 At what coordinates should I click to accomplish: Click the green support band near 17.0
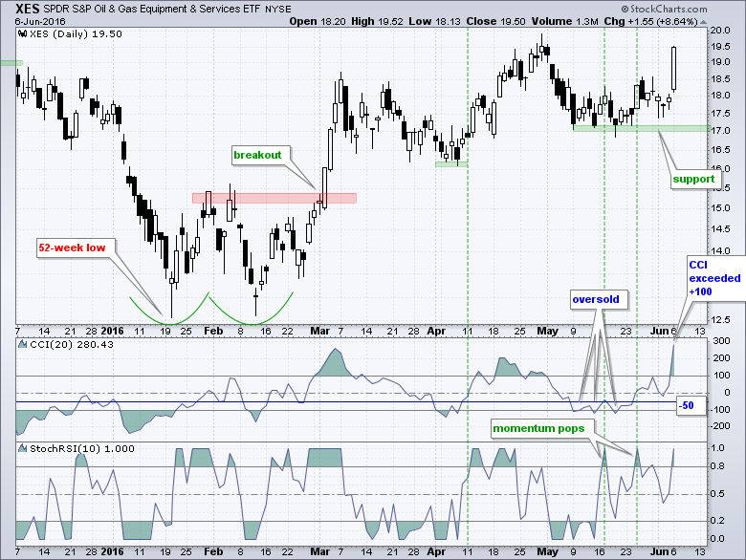coord(642,128)
